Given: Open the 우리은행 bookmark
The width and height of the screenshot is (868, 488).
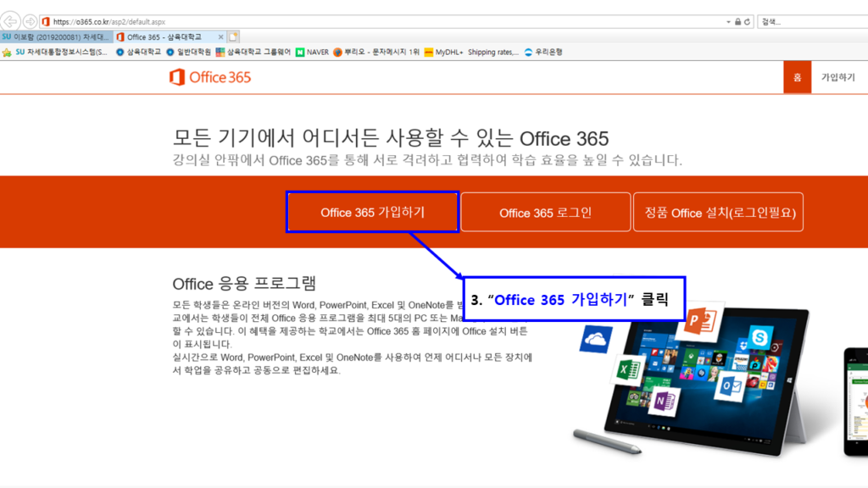Looking at the screenshot, I should [x=543, y=52].
